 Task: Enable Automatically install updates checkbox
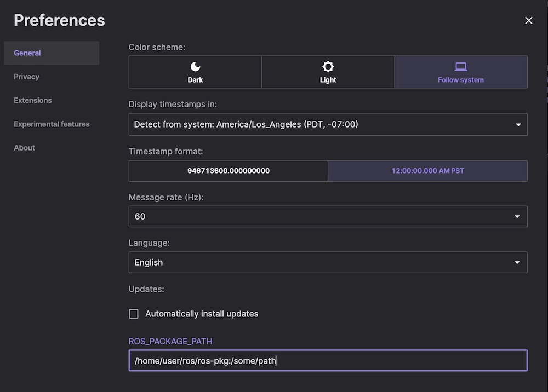point(134,314)
